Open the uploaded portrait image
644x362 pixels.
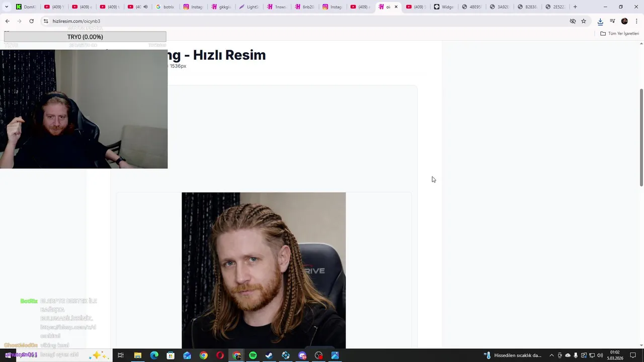(x=264, y=270)
